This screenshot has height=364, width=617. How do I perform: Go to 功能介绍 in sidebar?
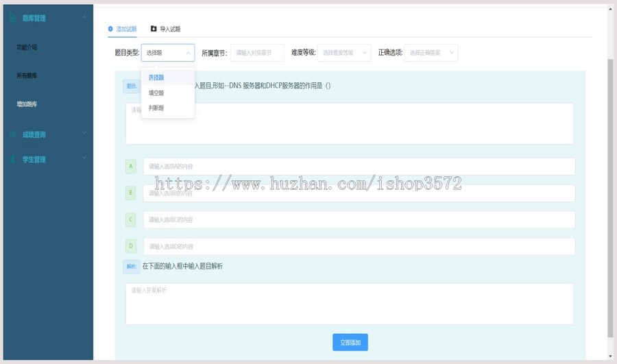(x=27, y=47)
